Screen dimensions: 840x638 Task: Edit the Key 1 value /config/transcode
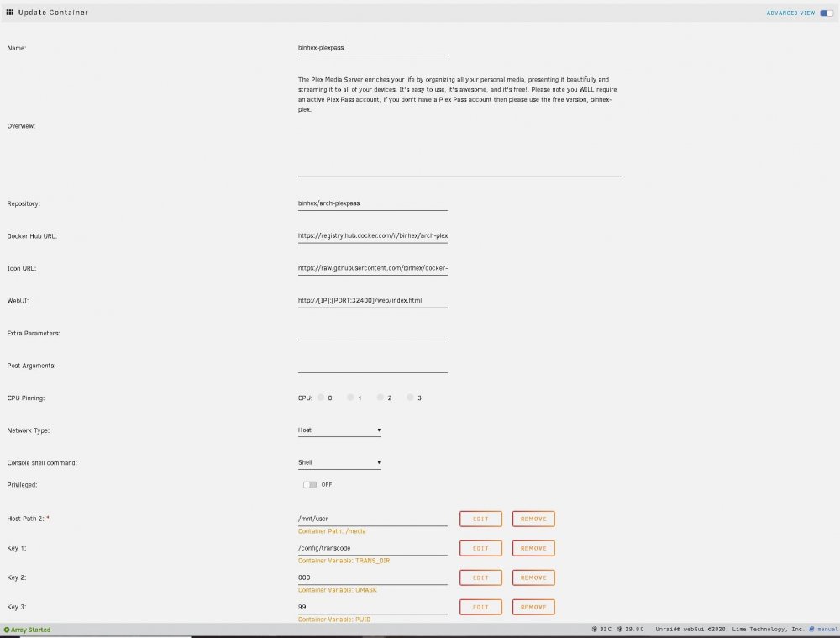pyautogui.click(x=372, y=548)
